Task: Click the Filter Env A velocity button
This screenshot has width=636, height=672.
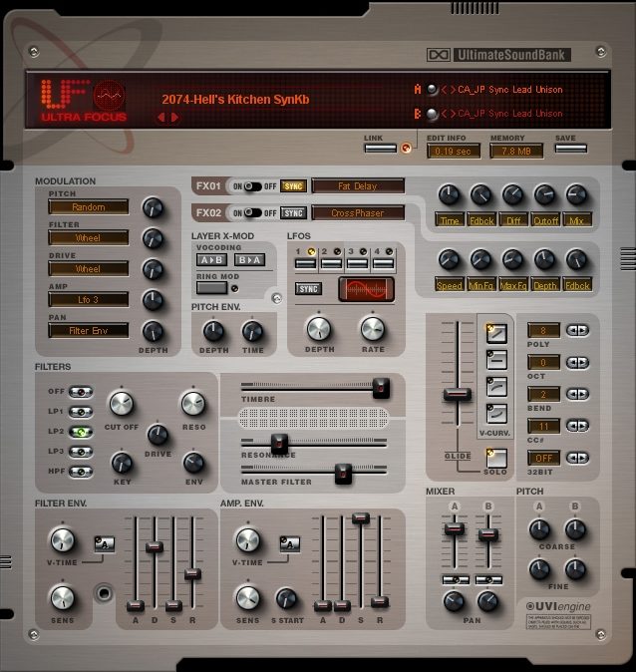Action: [104, 543]
